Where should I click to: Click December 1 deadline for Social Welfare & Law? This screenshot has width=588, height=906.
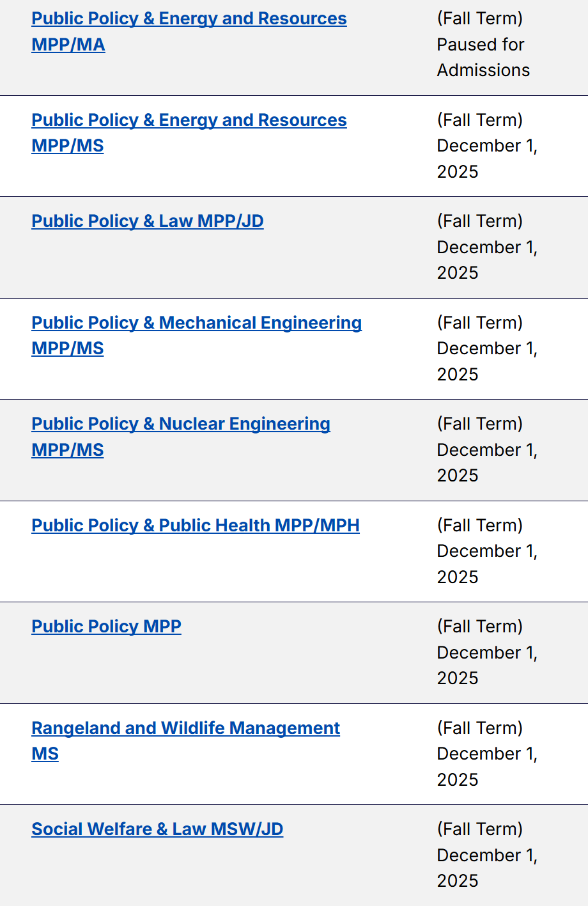point(486,855)
